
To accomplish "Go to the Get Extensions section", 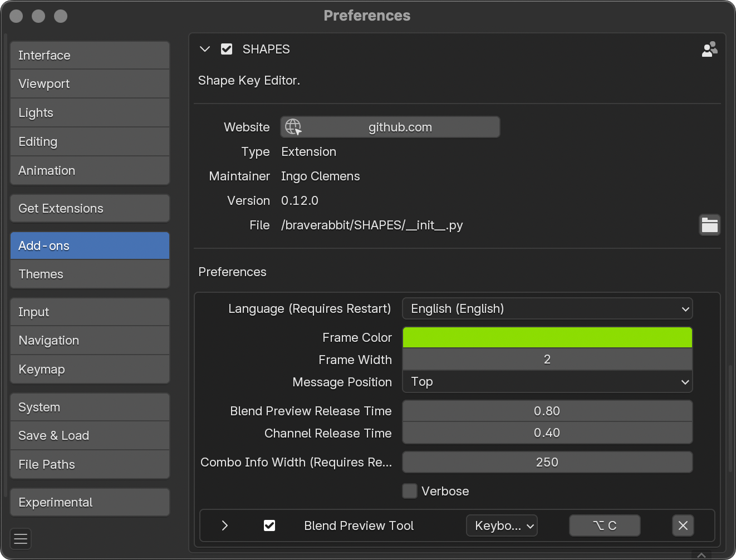I will tap(90, 208).
